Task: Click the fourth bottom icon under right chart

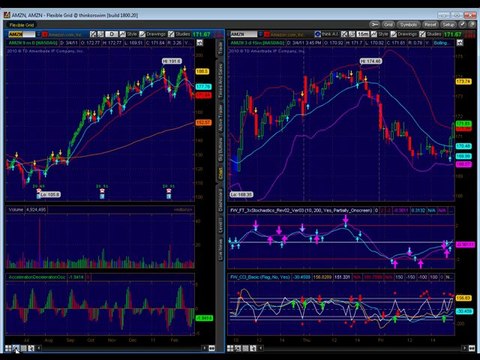Action: click(253, 348)
